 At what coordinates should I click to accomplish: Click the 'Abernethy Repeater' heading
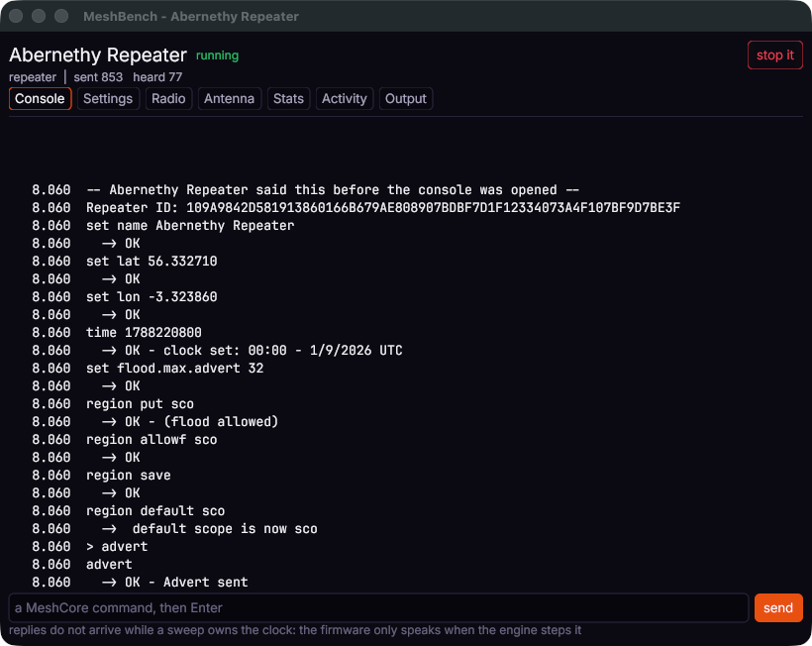(98, 54)
